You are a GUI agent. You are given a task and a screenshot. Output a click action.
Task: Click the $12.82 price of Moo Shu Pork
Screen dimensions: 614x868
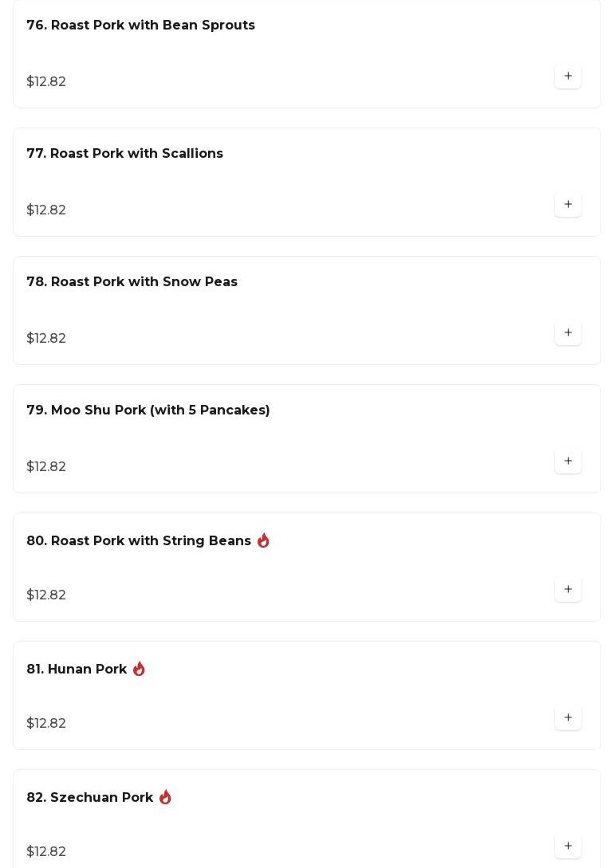[x=46, y=466]
